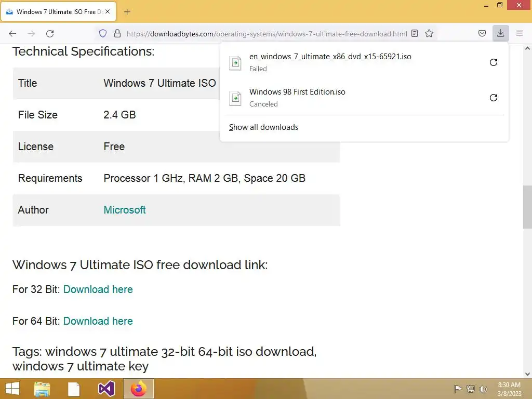Select en_windows_7_ultimate_x86_dvd_x15-65921.iso entry

point(364,62)
